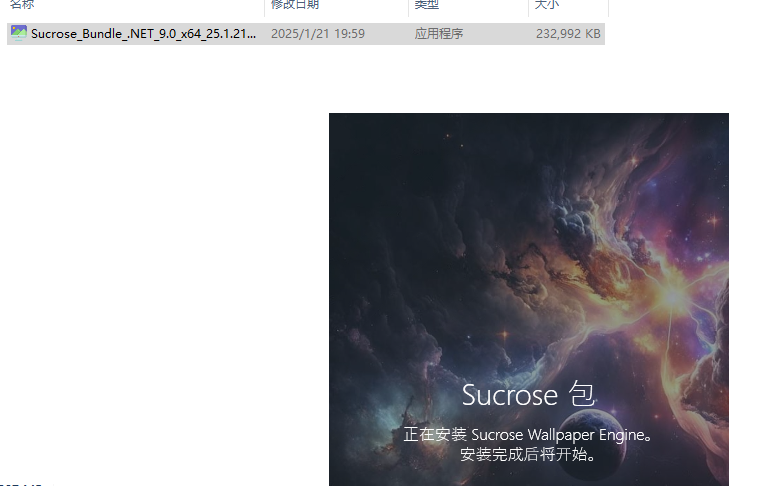The image size is (779, 486).
Task: Sort files by 类型 column header
Action: pos(426,5)
